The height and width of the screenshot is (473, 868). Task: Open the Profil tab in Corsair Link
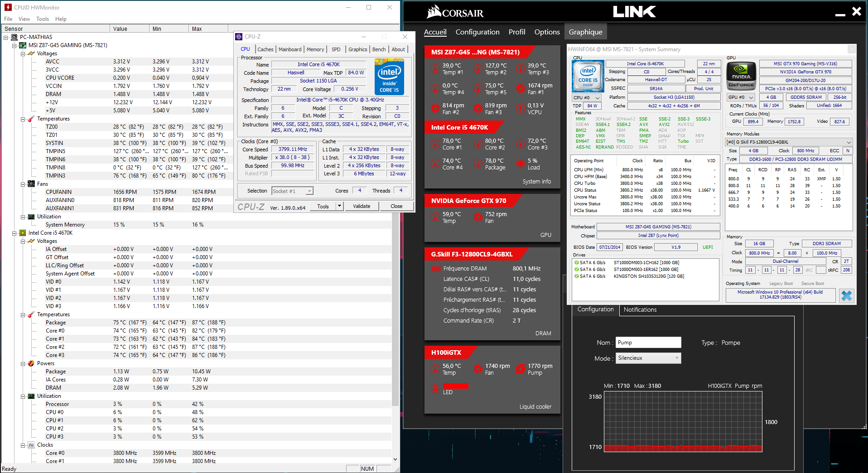click(517, 32)
